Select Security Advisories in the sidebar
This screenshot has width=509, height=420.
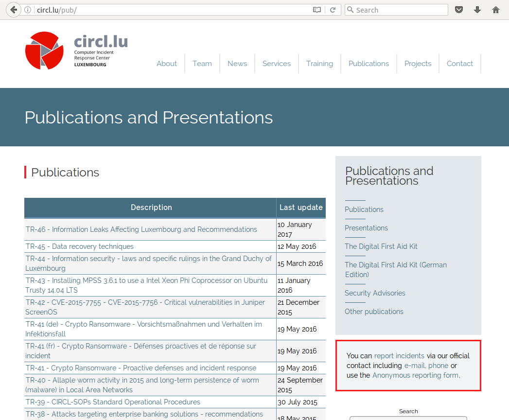[375, 293]
